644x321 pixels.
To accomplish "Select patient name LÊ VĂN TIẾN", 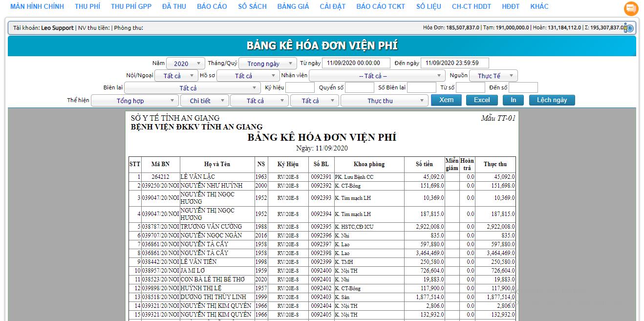I will 198,262.
